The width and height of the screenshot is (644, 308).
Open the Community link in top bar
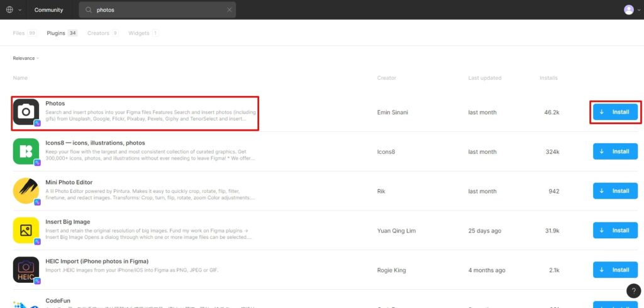click(x=48, y=10)
